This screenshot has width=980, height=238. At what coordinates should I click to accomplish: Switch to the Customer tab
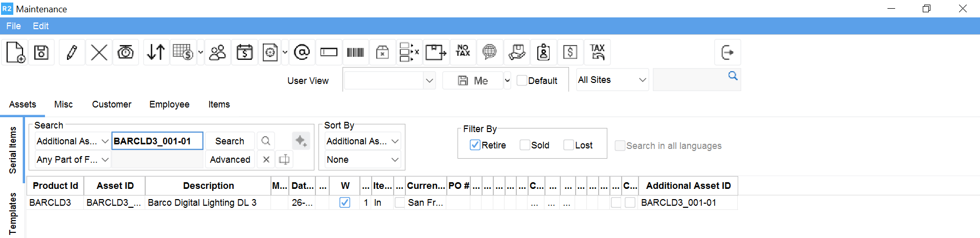click(111, 104)
